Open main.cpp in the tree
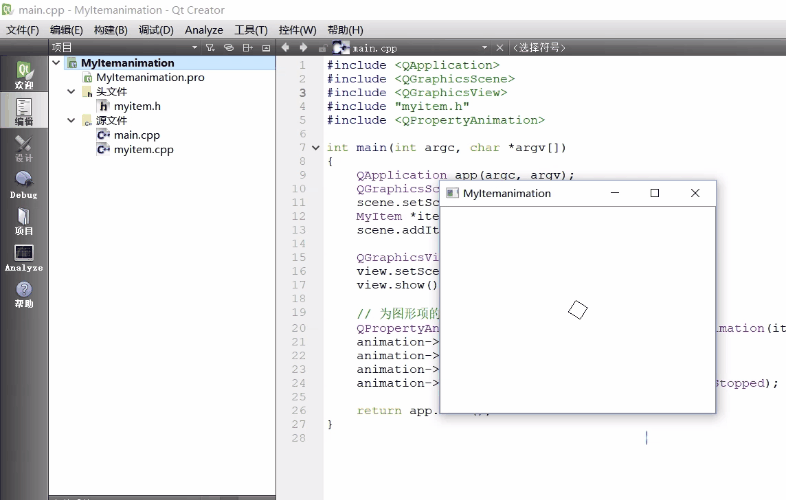The height and width of the screenshot is (500, 786). pos(136,135)
